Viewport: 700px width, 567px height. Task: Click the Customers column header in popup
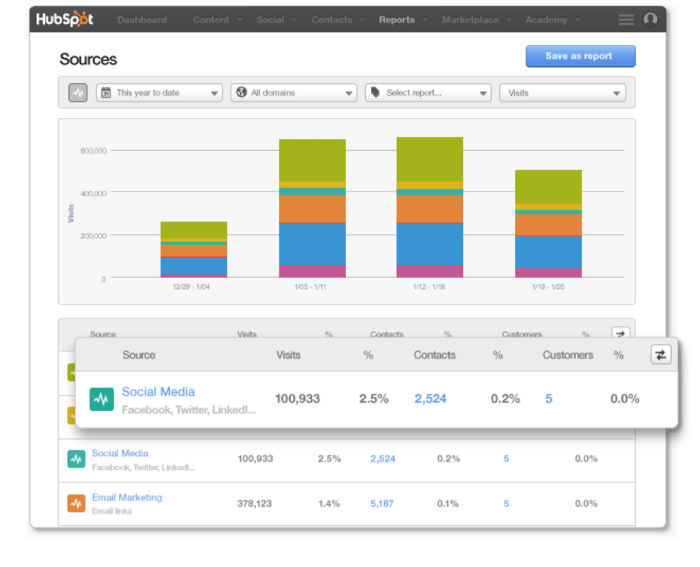tap(568, 355)
